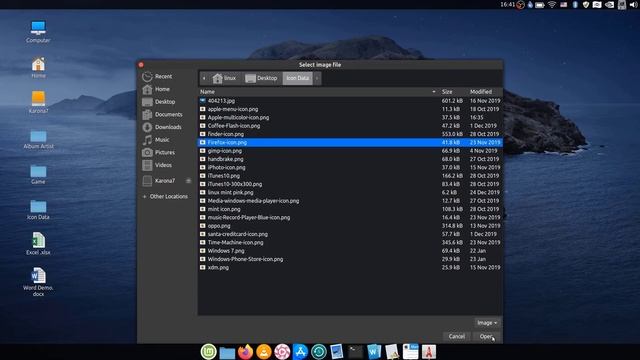The height and width of the screenshot is (360, 640).
Task: Navigate to linux home in path bar
Action: click(x=224, y=78)
